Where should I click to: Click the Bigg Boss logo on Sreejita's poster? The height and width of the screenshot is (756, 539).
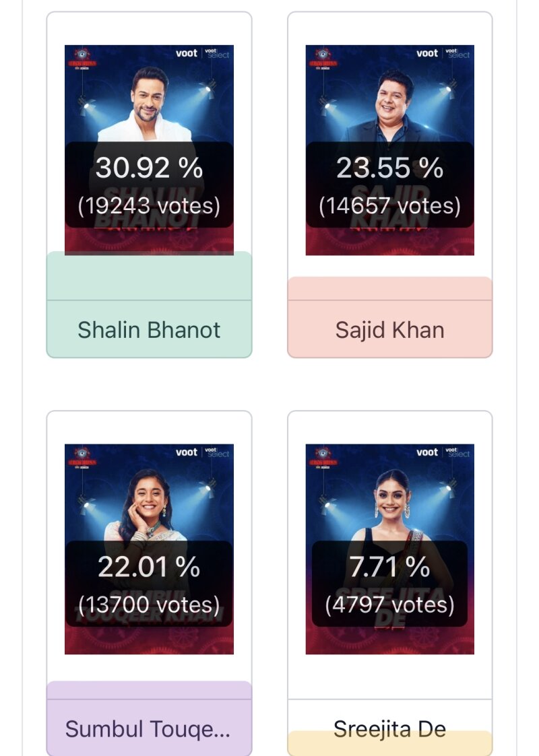322,456
